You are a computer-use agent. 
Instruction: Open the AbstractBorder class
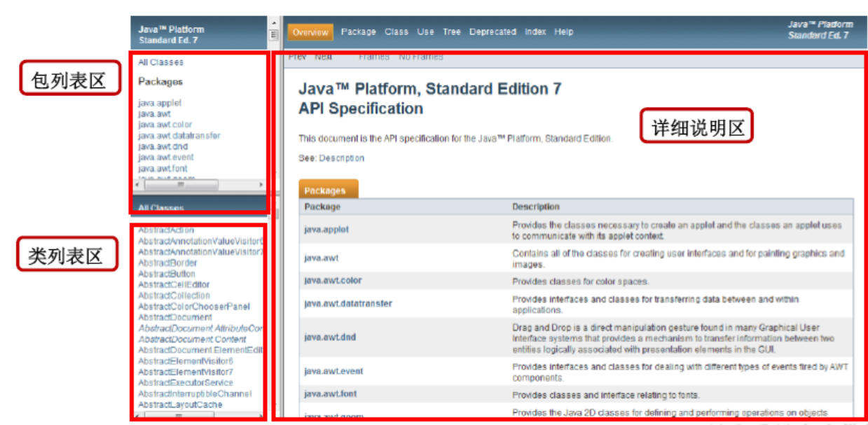tap(167, 263)
